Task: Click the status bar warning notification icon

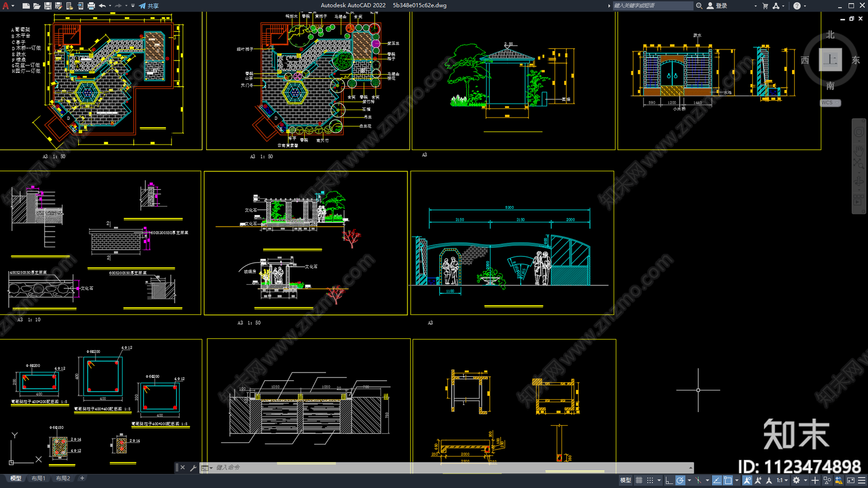Action: point(839,480)
